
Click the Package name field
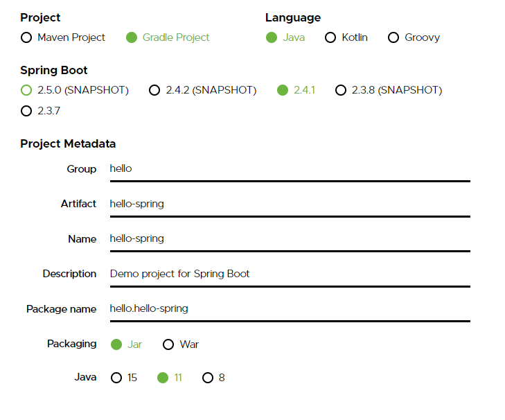[290, 308]
